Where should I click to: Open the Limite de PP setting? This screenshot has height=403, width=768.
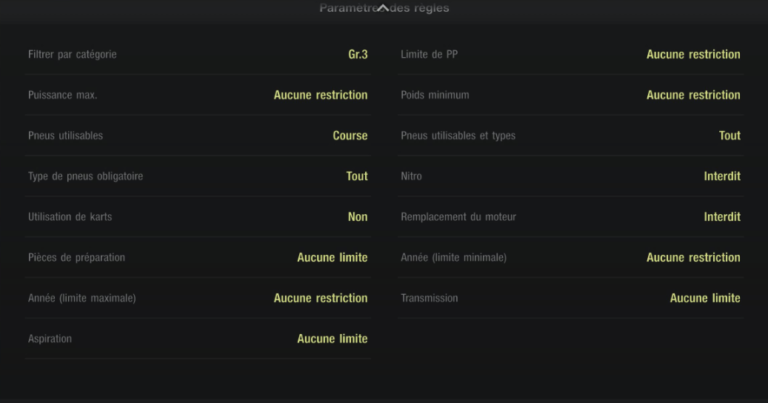pos(570,54)
